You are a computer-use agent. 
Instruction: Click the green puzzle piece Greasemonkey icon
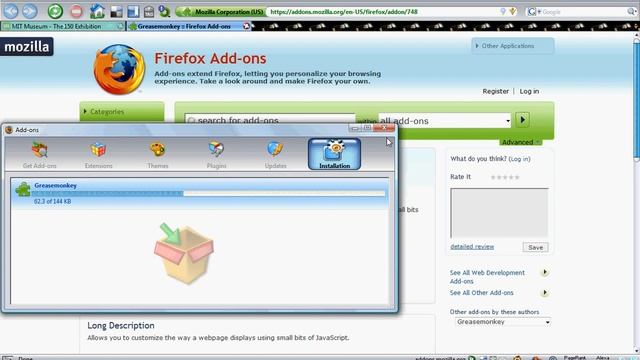pos(22,189)
